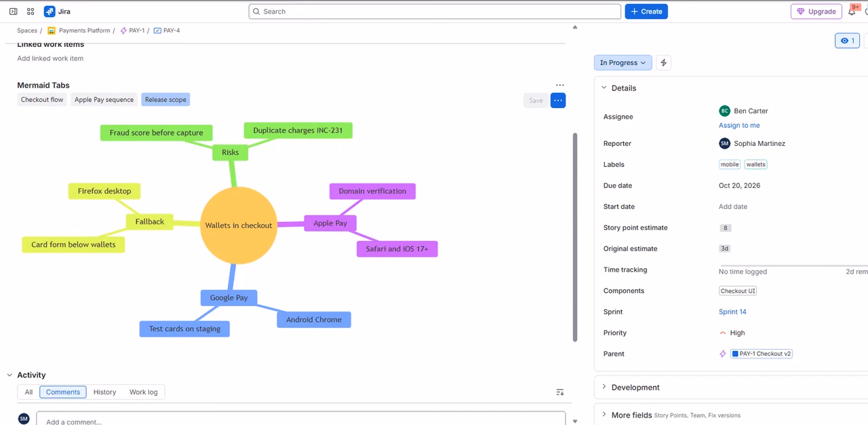Viewport: 868px width, 425px height.
Task: Click Ben Carter's avatar
Action: [724, 111]
